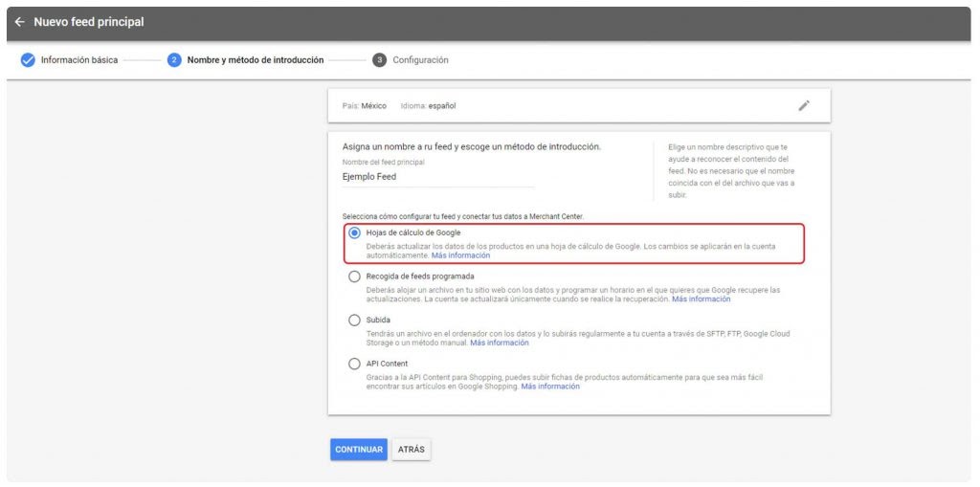Open Más información link under Subida

[x=500, y=343]
